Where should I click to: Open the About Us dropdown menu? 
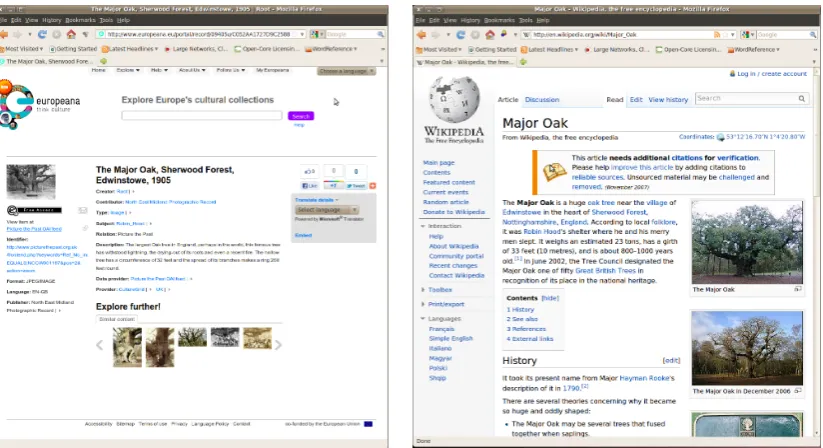192,70
